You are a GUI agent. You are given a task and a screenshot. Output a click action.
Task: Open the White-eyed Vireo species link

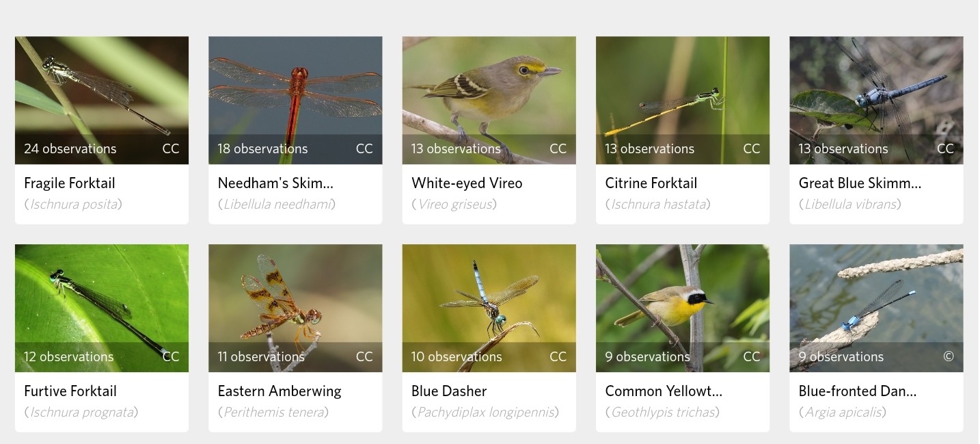click(x=467, y=183)
